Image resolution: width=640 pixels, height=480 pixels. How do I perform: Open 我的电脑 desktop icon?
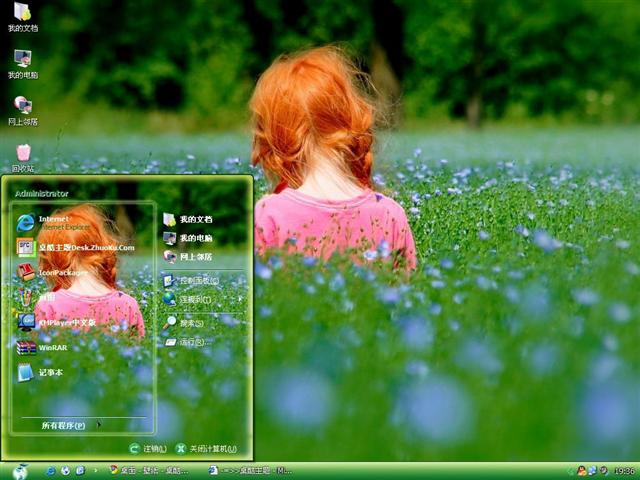(23, 64)
